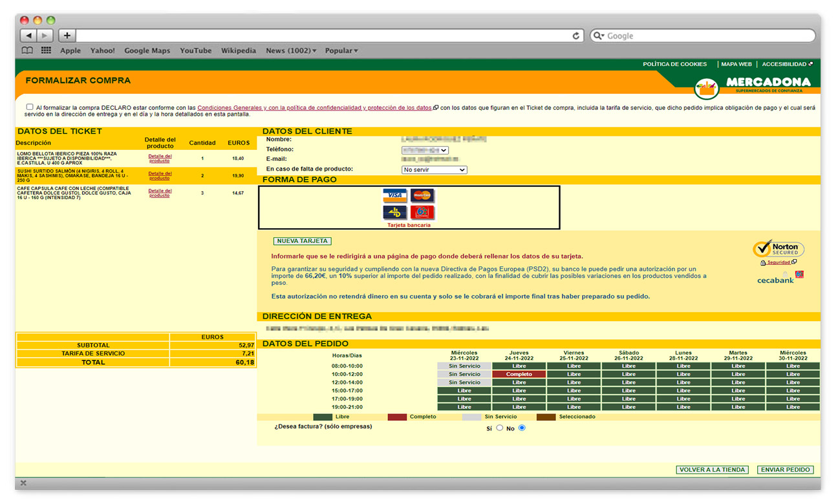Click the magnifier icon in the Google search field
838x504 pixels.
click(598, 36)
